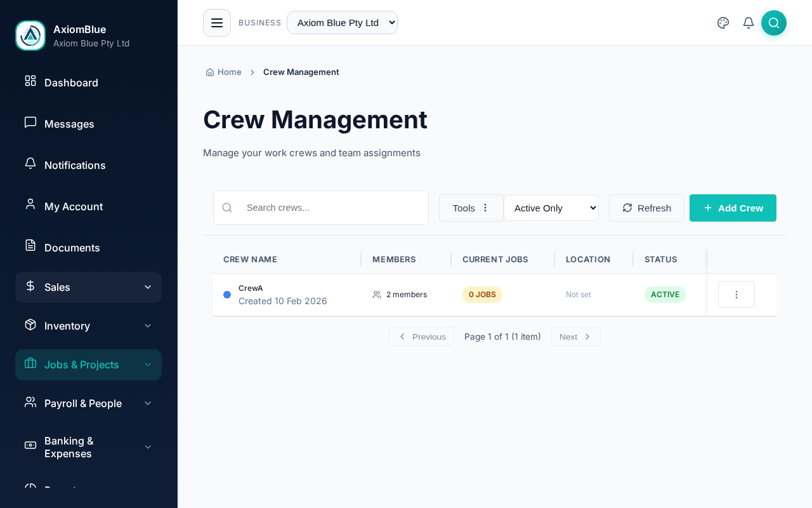Click the Banking & Expenses cash icon

[30, 445]
